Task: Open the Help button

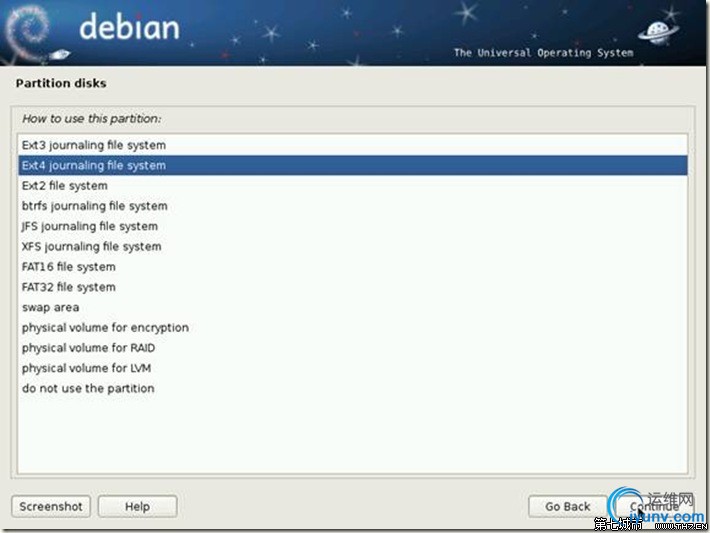Action: pyautogui.click(x=137, y=506)
